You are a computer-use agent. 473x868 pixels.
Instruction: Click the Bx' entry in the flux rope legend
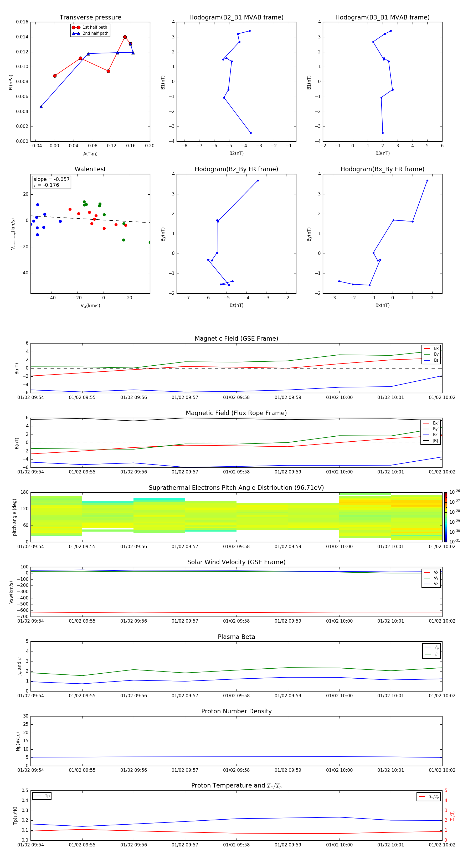click(431, 423)
